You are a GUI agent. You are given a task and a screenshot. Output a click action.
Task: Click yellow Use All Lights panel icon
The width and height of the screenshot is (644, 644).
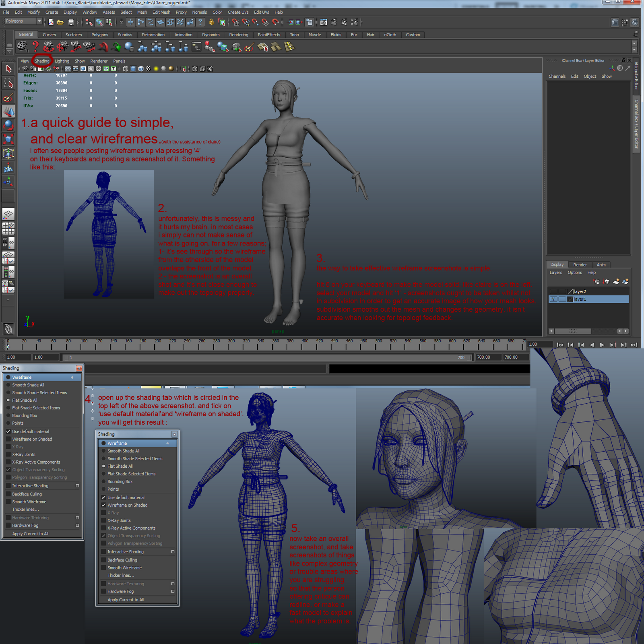(156, 69)
